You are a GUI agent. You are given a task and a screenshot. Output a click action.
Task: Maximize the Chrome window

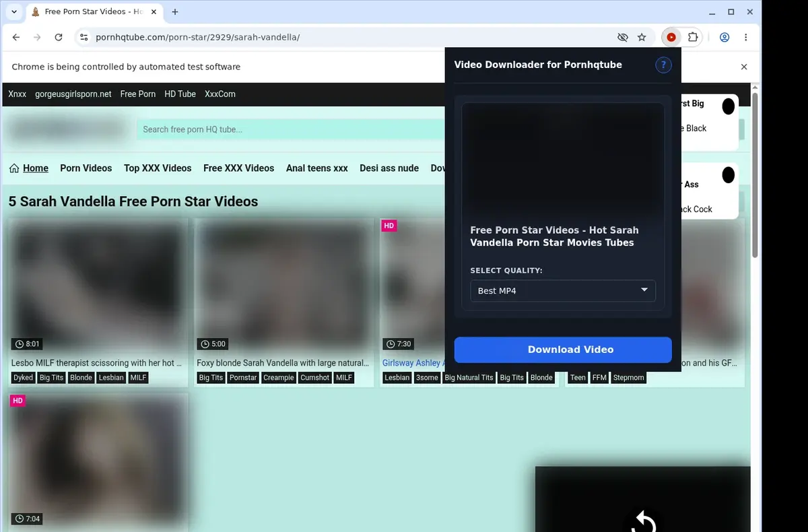point(731,11)
